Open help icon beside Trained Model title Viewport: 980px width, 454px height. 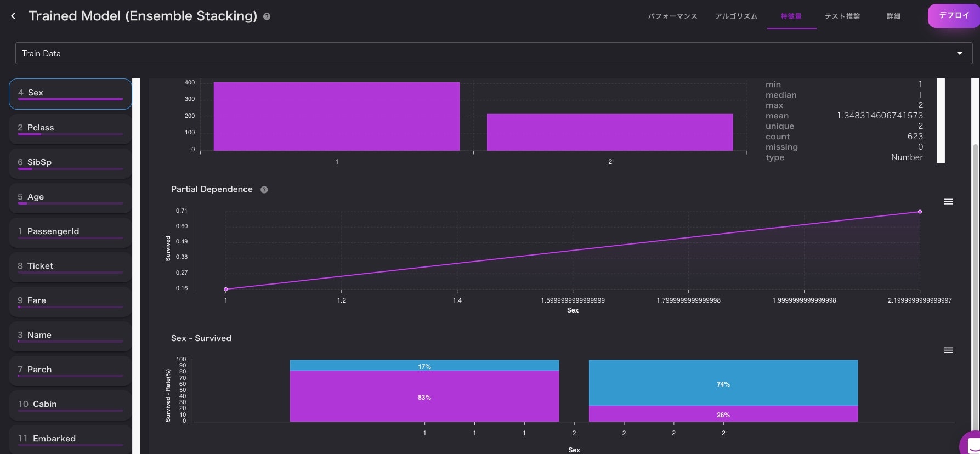[267, 16]
